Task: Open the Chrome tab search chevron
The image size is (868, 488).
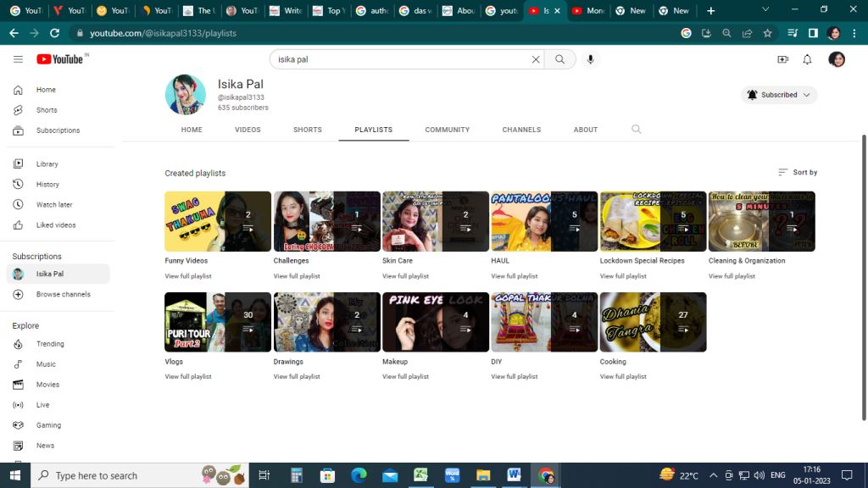Action: [765, 10]
